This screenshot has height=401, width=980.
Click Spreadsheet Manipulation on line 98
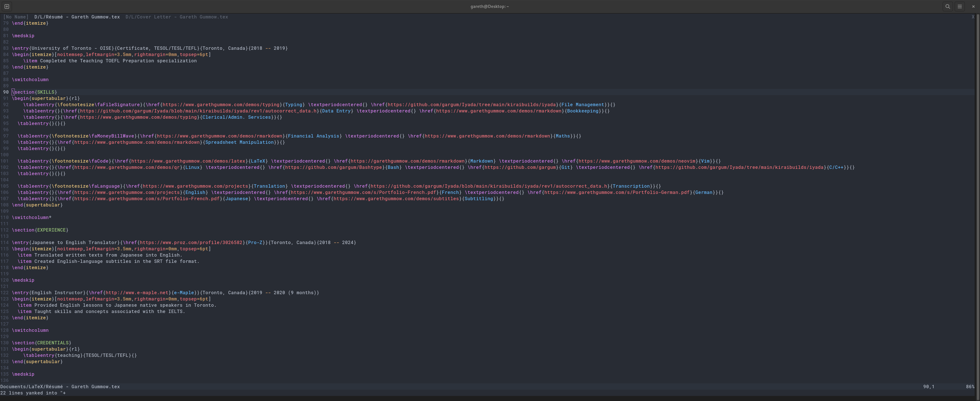(x=239, y=142)
